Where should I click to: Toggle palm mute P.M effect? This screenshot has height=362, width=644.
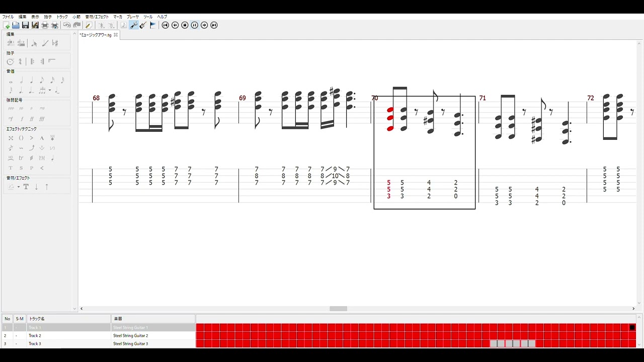click(x=42, y=158)
